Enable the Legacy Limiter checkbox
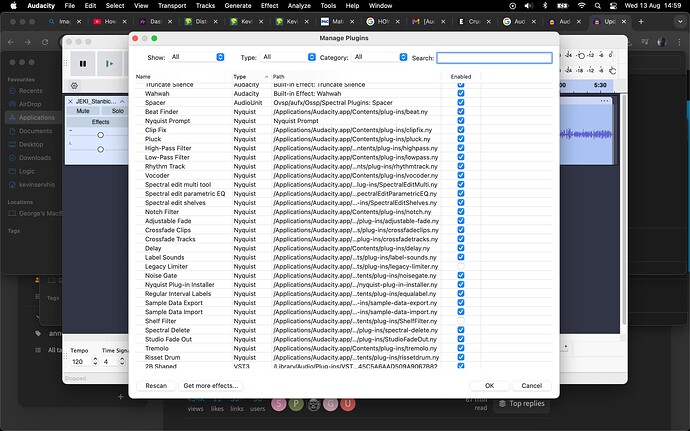The width and height of the screenshot is (690, 431). pos(461,266)
